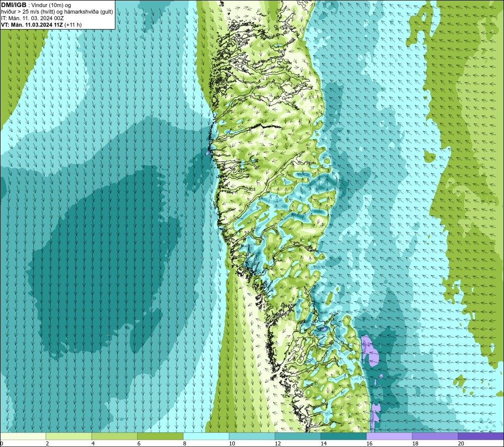Click the 'IT: Mán. 11. 03. 2024 00Z' line
The height and width of the screenshot is (447, 504).
click(32, 18)
